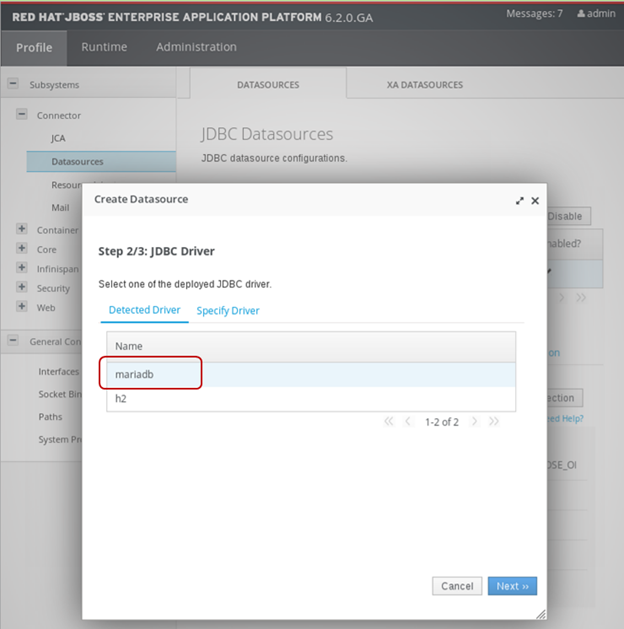The width and height of the screenshot is (624, 629).
Task: Select the mariadb driver row
Action: [x=310, y=375]
